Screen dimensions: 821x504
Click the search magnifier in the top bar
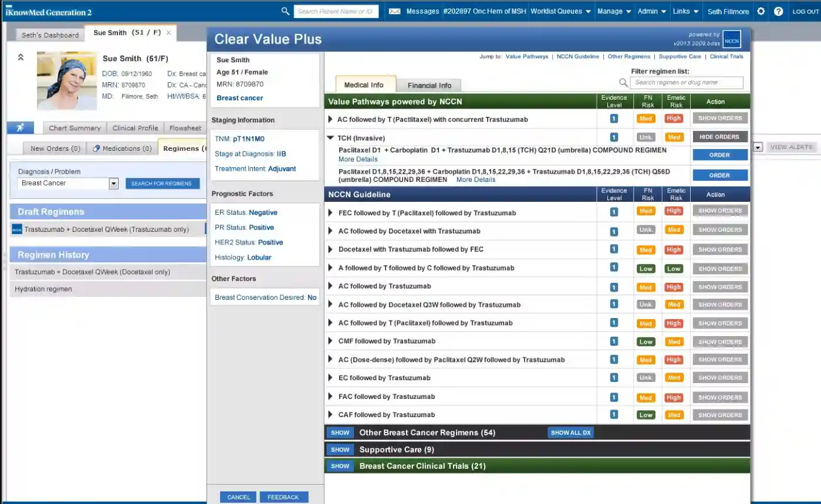click(285, 11)
